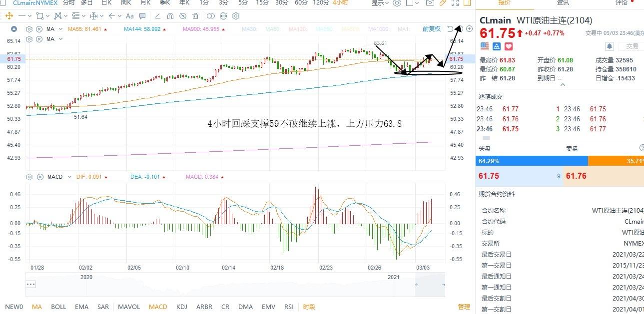Enter fullscreen chart mode
Image resolution: width=644 pixels, height=314 pixels.
455,3
